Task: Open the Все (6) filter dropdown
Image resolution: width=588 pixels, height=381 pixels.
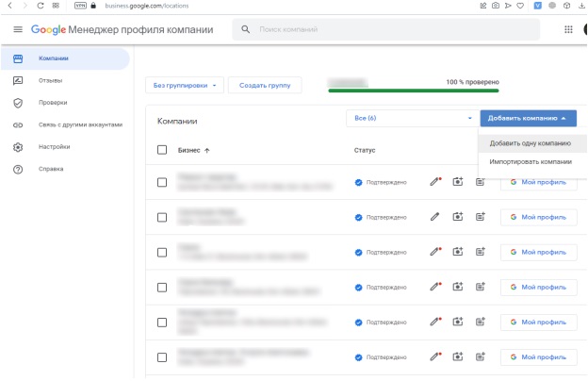Action: tap(411, 118)
